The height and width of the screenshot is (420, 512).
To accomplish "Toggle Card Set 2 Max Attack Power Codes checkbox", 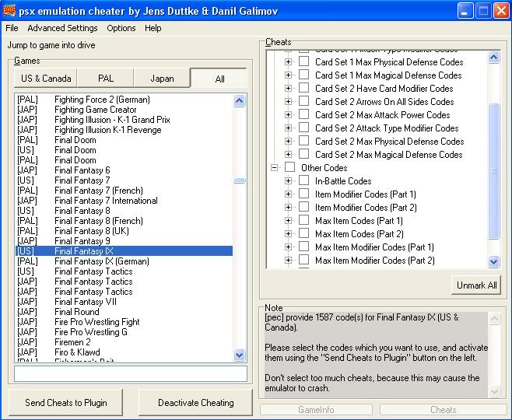I will click(x=303, y=114).
